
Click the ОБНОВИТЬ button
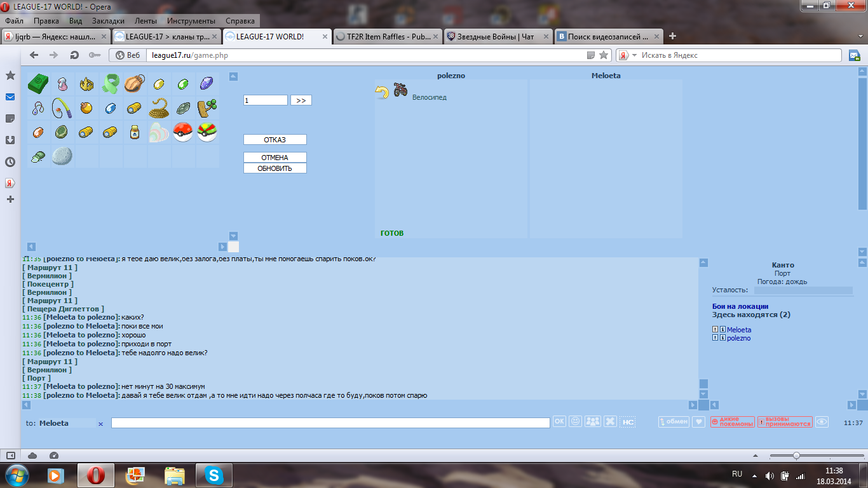[x=275, y=168]
